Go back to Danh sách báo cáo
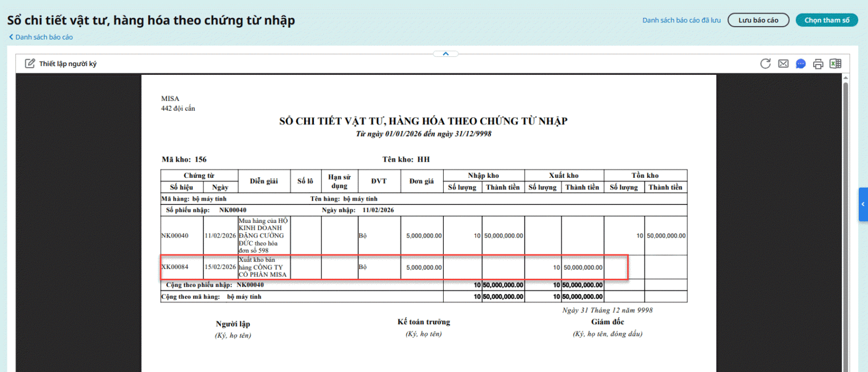Image resolution: width=868 pixels, height=372 pixels. [41, 37]
